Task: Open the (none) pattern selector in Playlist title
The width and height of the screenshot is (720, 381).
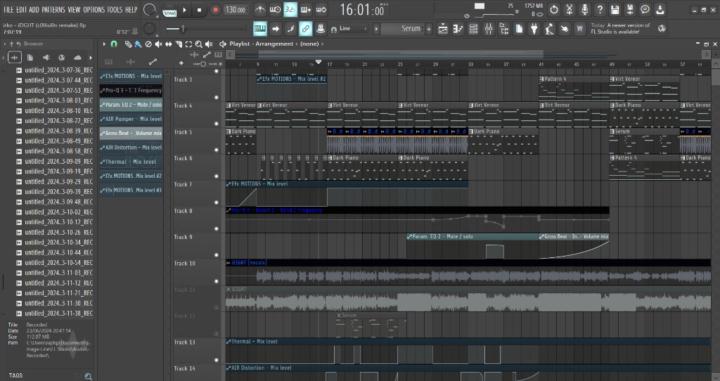Action: point(309,44)
